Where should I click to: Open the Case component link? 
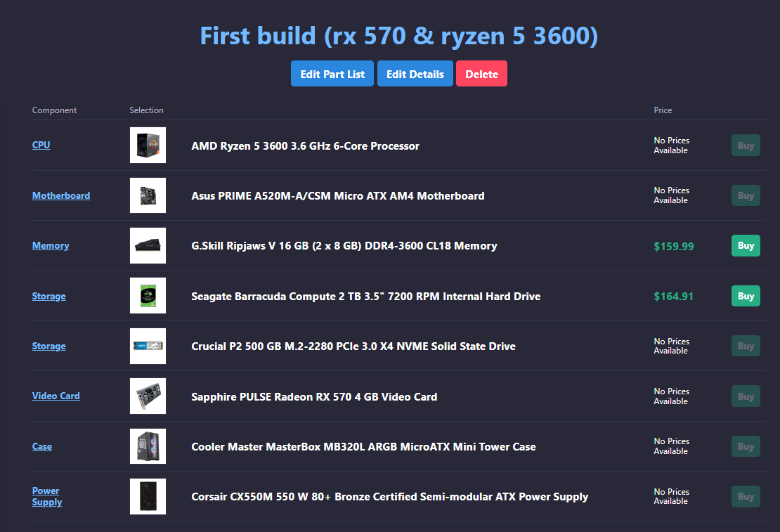41,446
